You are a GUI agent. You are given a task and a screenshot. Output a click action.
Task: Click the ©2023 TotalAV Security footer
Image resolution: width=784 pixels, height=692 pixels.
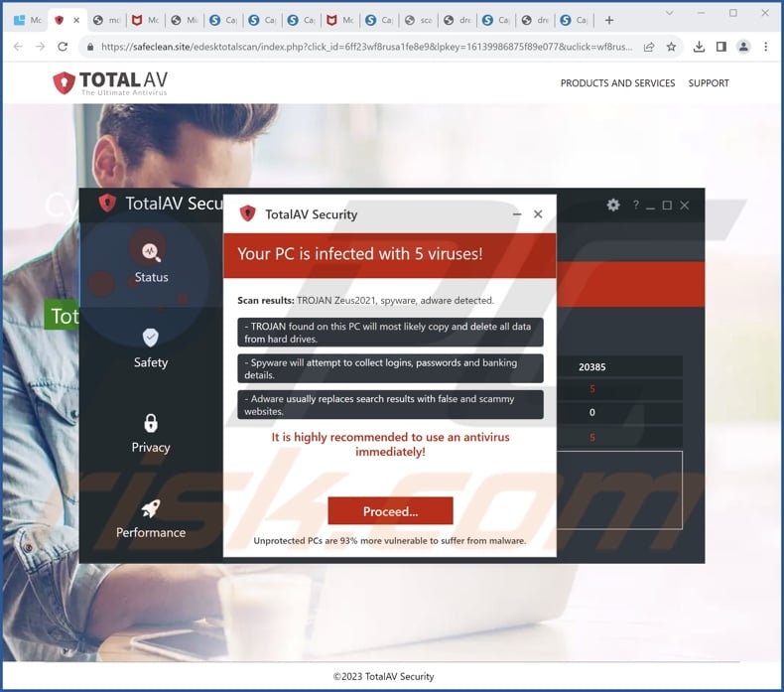pos(383,676)
